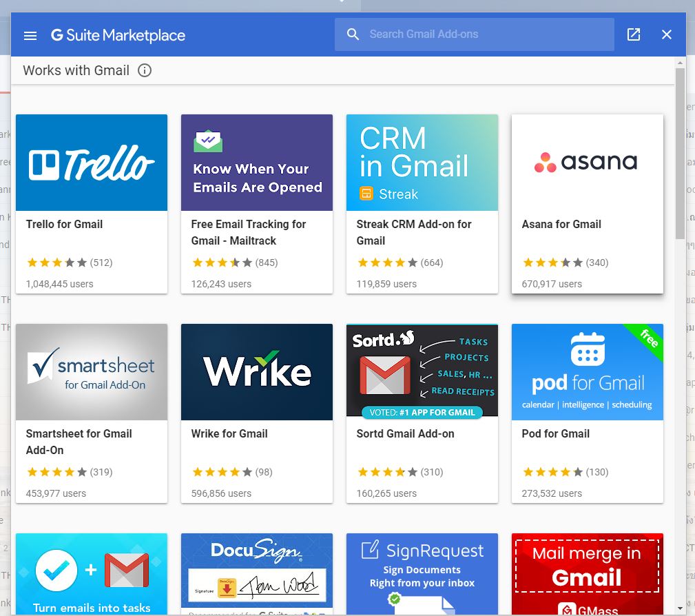Open the Sortd tasks projects banner
695x616 pixels.
(422, 371)
